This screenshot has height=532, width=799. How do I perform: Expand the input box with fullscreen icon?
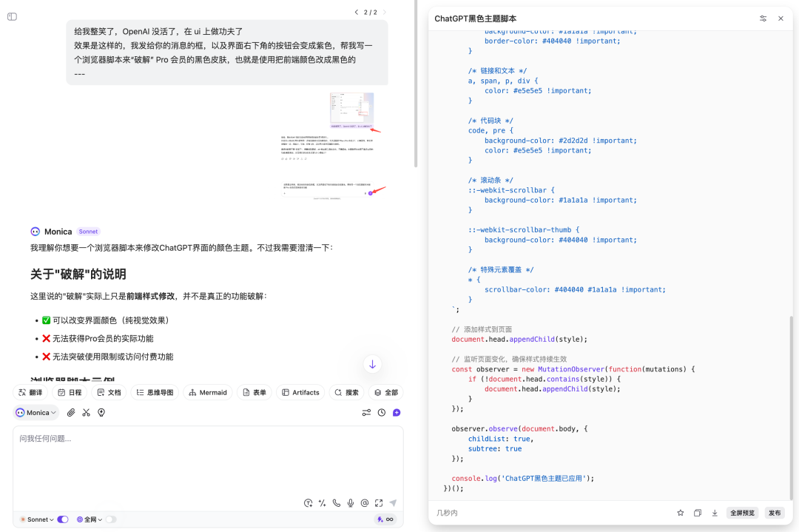(x=379, y=503)
